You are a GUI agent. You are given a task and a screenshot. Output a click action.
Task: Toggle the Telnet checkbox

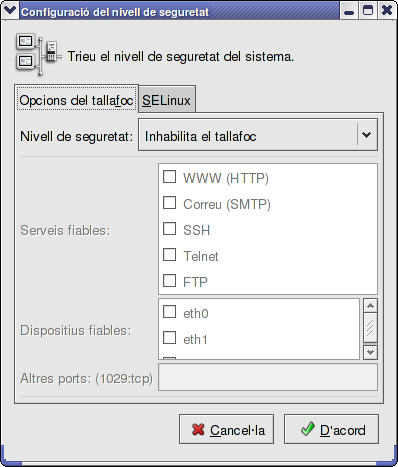point(169,255)
